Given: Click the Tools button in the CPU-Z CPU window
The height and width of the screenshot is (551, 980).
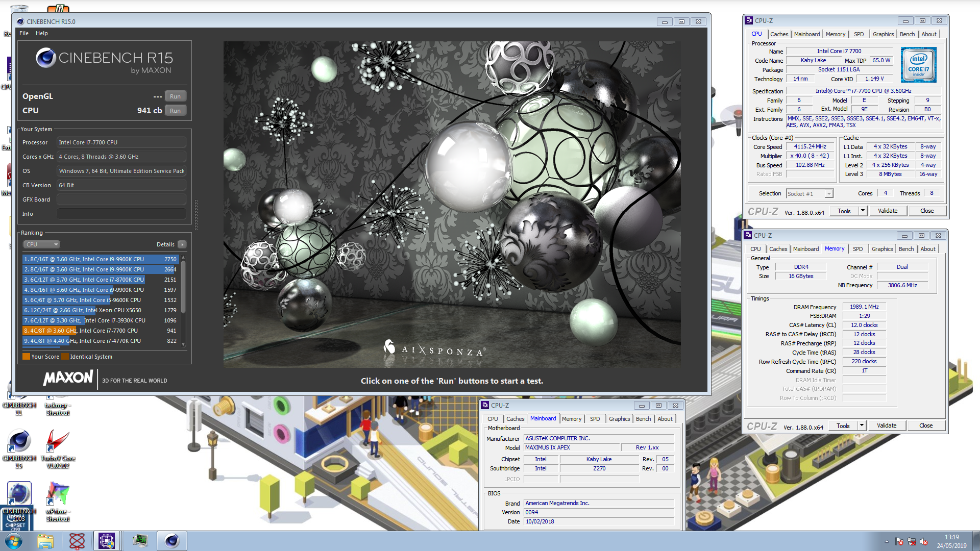Looking at the screenshot, I should point(844,211).
